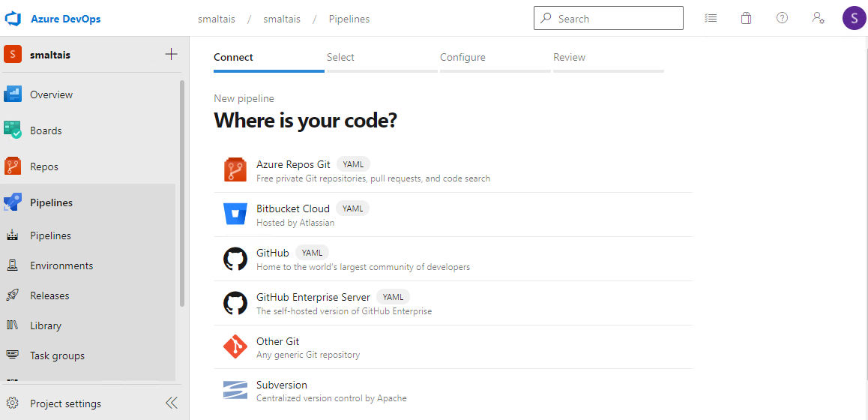Open Project settings in the sidebar
This screenshot has height=420, width=868.
(65, 403)
